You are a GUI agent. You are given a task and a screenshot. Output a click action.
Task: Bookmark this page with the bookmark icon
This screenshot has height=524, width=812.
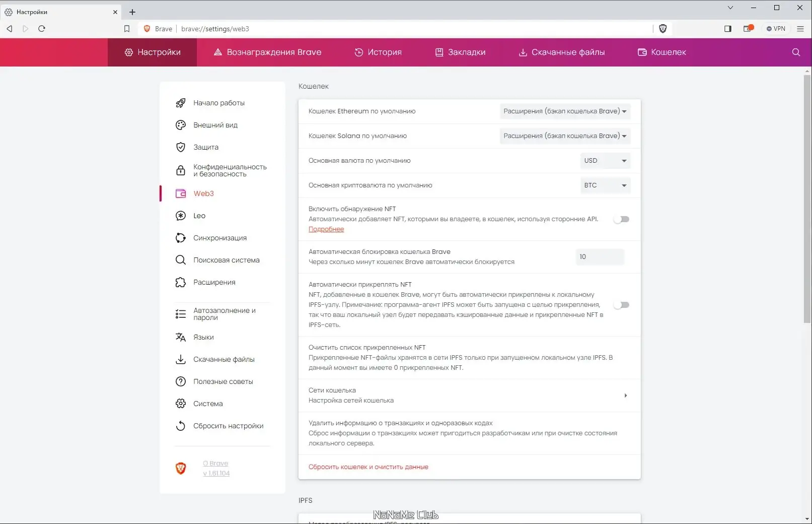click(127, 29)
